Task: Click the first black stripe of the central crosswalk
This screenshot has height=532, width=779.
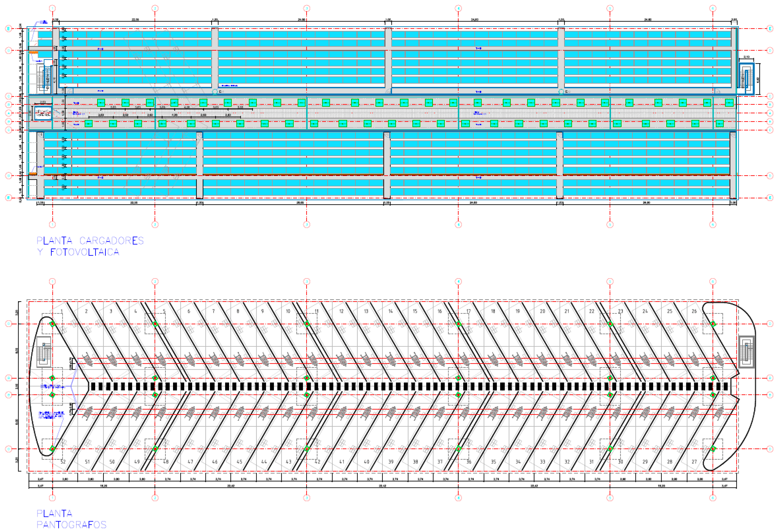Action: 93,386
